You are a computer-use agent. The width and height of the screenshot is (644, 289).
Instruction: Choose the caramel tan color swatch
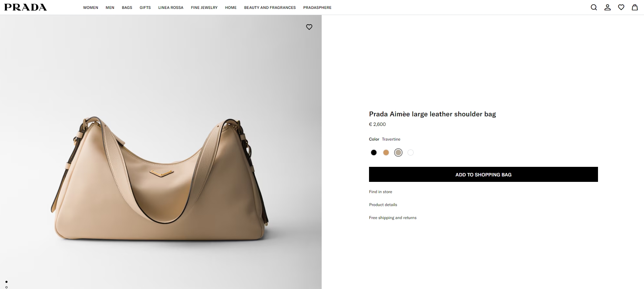[386, 153]
